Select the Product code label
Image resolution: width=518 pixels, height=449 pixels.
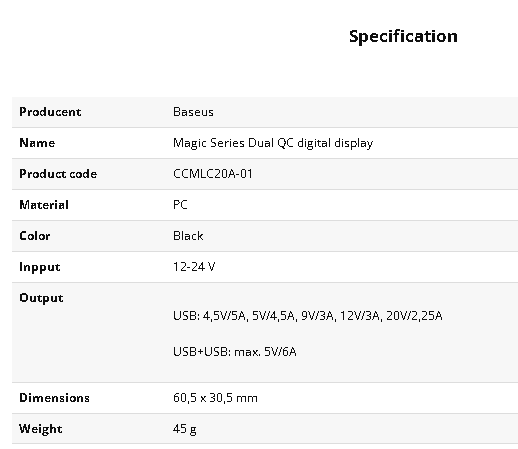coord(58,174)
